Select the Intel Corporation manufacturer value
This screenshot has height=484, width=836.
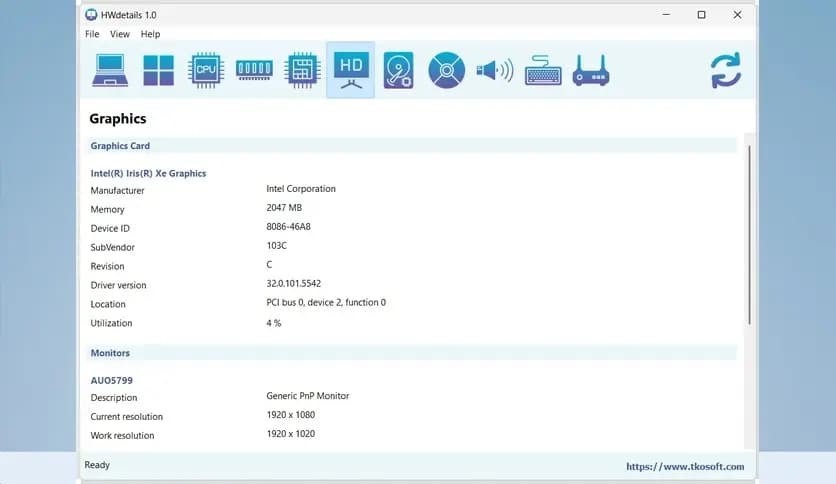[301, 189]
